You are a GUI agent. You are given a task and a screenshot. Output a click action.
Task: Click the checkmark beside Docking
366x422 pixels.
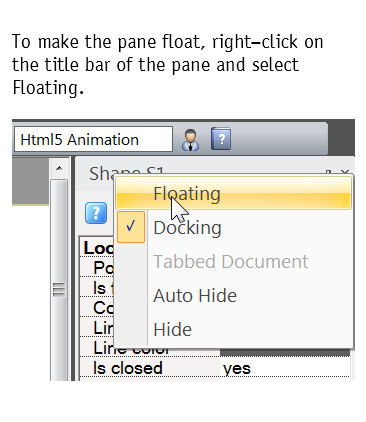131,227
